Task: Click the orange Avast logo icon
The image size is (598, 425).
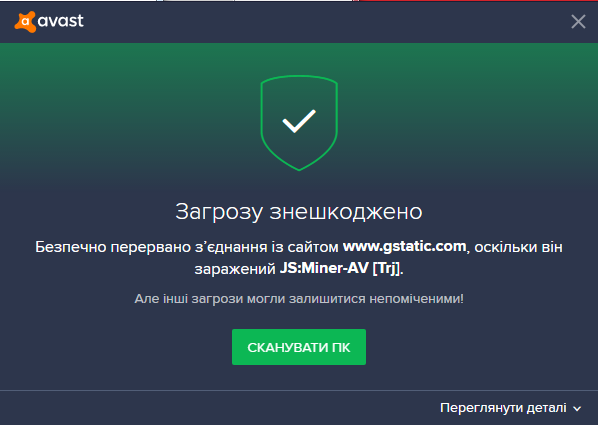Action: point(25,22)
